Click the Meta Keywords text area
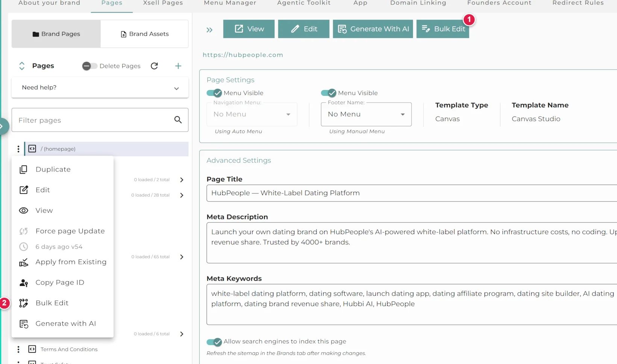The width and height of the screenshot is (617, 364). pos(412,305)
